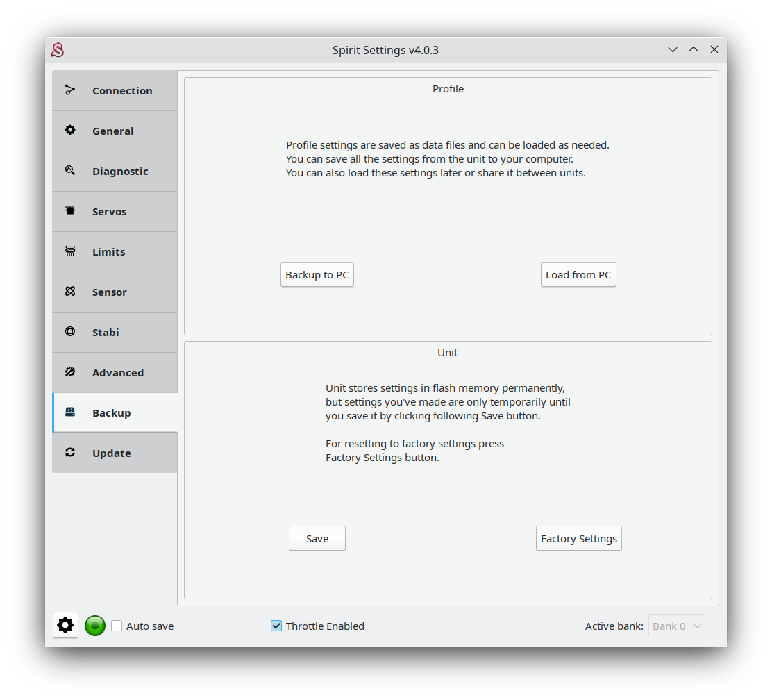Click the Diagnostic magnifier icon

point(70,171)
